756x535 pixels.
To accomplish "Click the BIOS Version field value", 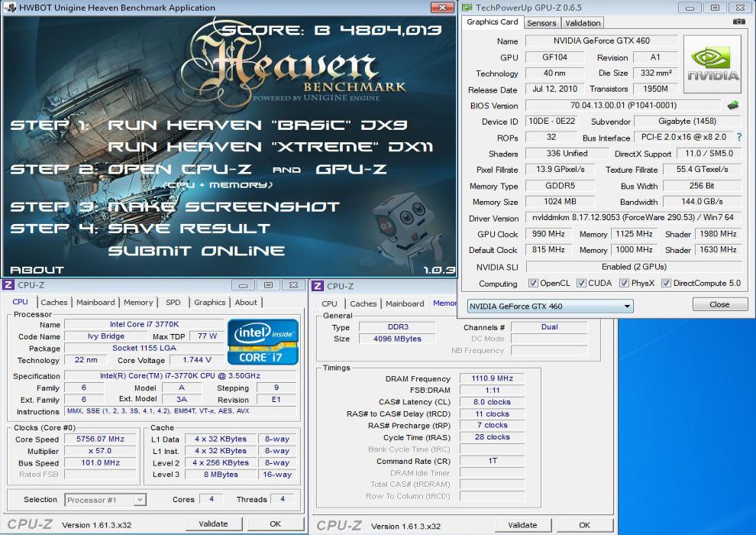I will pos(624,105).
